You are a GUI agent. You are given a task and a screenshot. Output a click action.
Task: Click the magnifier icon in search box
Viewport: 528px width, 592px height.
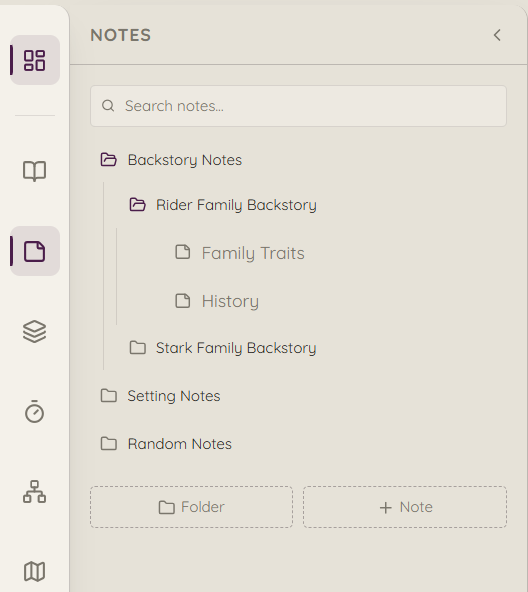(x=108, y=106)
